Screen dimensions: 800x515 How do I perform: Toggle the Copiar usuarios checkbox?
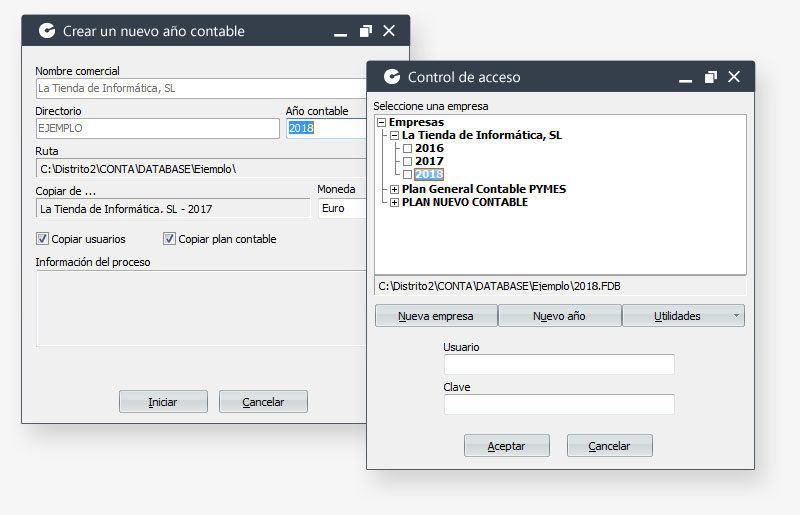42,239
